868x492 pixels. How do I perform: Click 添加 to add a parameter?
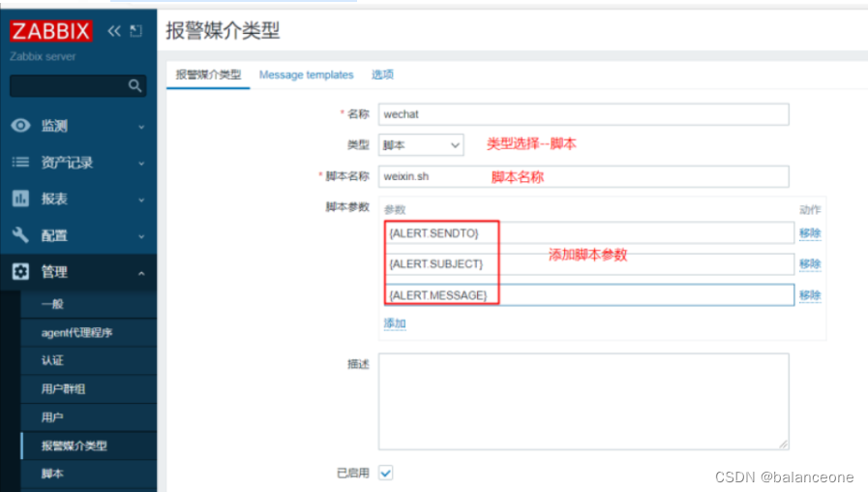coord(395,323)
